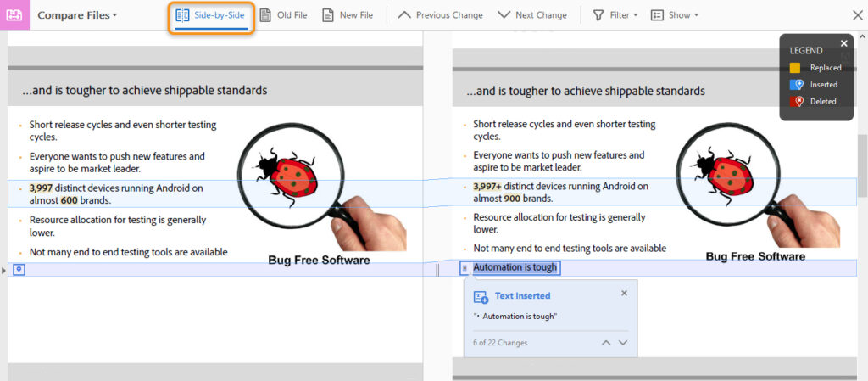Click the yellow Replaced swatch in legend
This screenshot has height=381, width=868.
point(795,68)
